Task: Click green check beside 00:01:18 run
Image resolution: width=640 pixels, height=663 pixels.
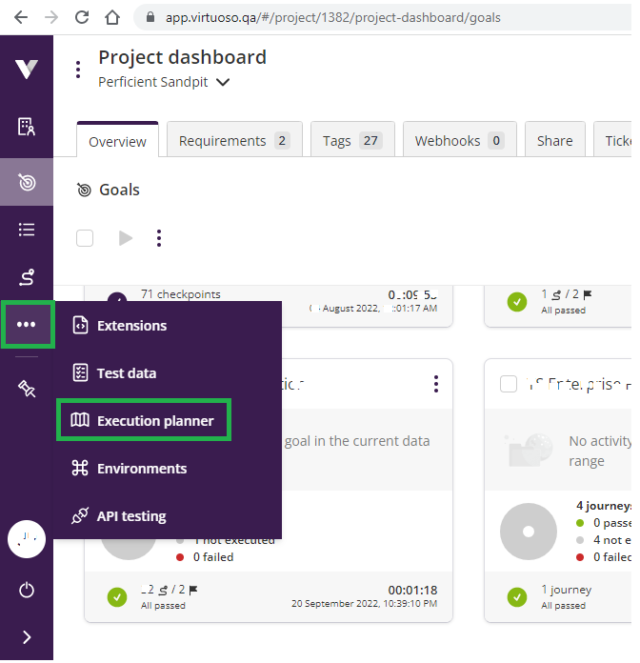Action: pos(117,597)
